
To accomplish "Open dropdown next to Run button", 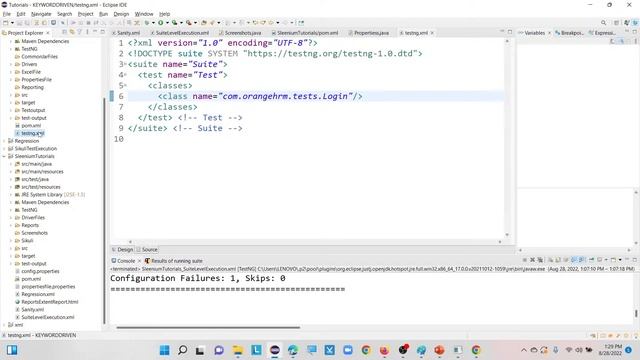I will 167,23.
